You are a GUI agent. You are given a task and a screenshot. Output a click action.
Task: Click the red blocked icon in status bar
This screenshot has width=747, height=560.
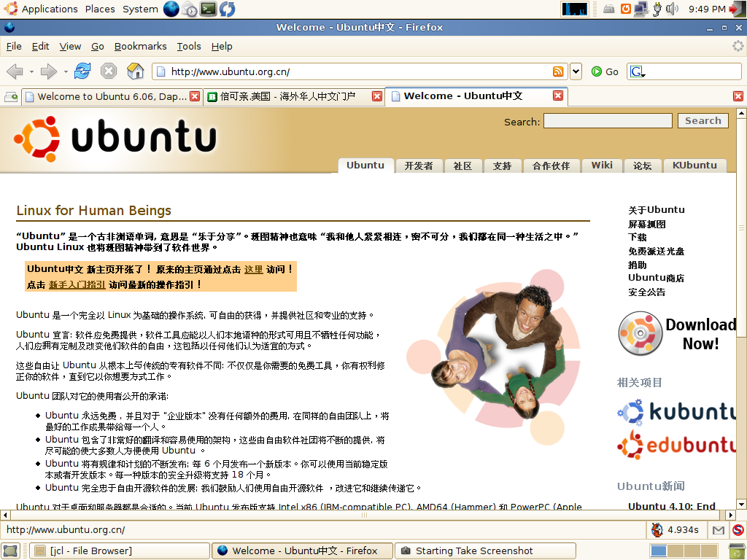click(x=738, y=530)
